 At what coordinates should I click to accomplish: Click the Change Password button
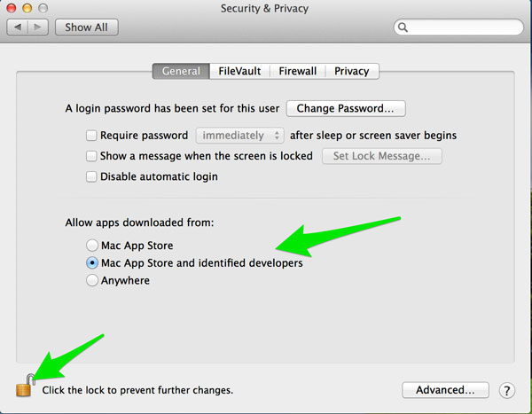(346, 108)
